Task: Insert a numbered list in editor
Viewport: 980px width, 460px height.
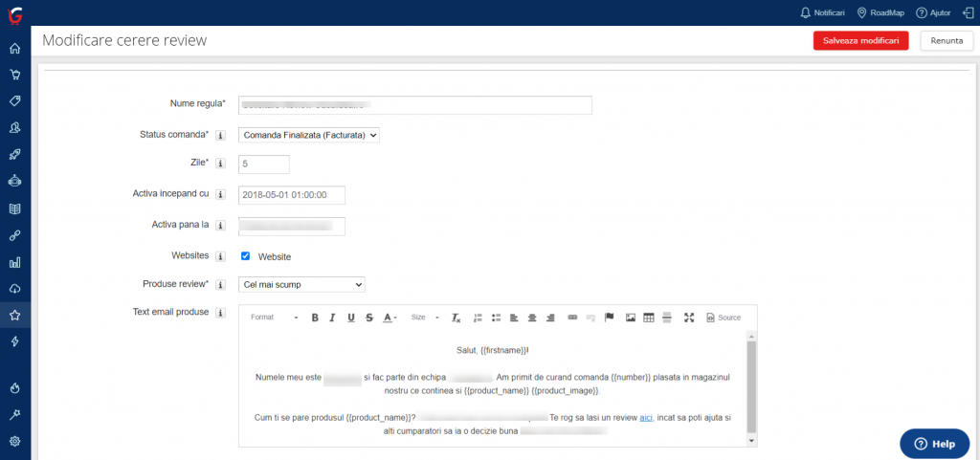Action: coord(479,318)
